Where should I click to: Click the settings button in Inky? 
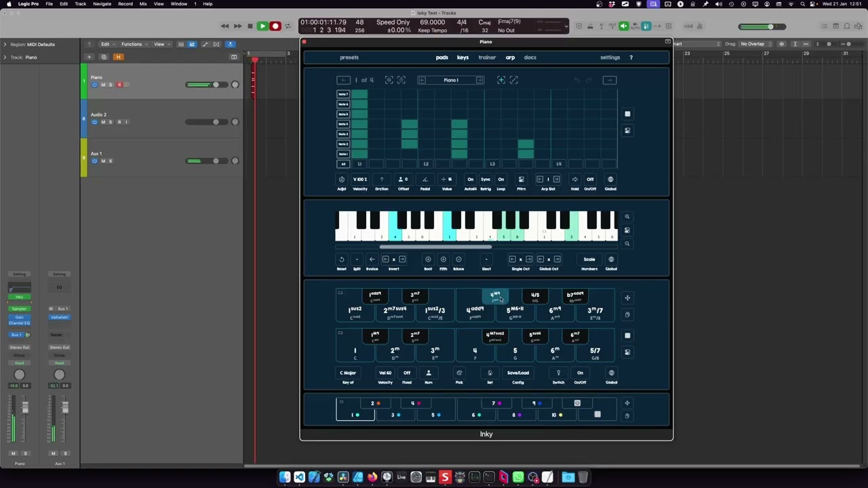click(610, 58)
